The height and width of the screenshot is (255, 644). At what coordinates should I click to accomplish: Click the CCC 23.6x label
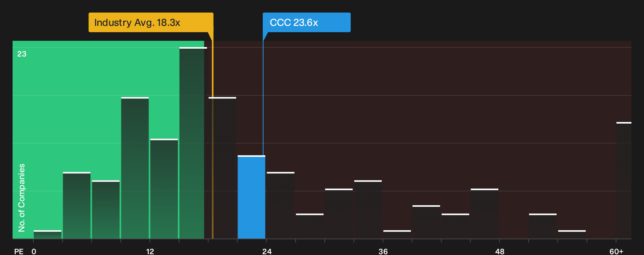307,22
